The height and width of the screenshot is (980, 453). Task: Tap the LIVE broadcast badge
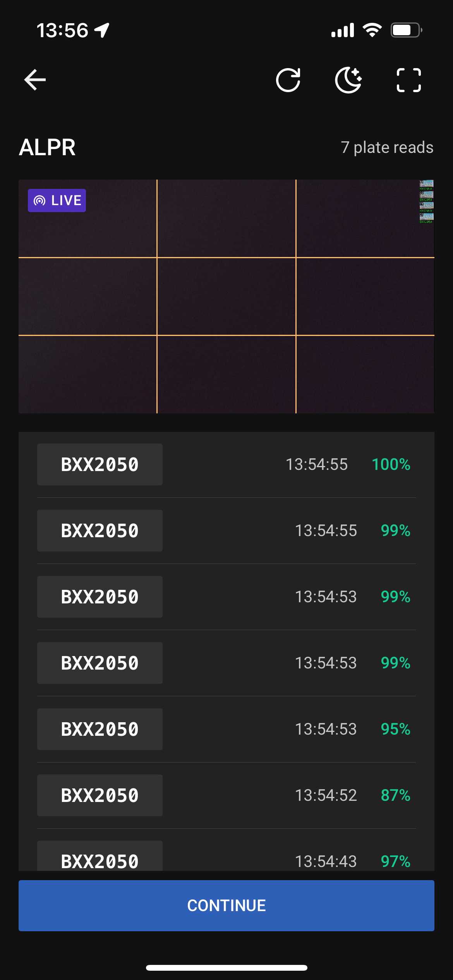[57, 200]
